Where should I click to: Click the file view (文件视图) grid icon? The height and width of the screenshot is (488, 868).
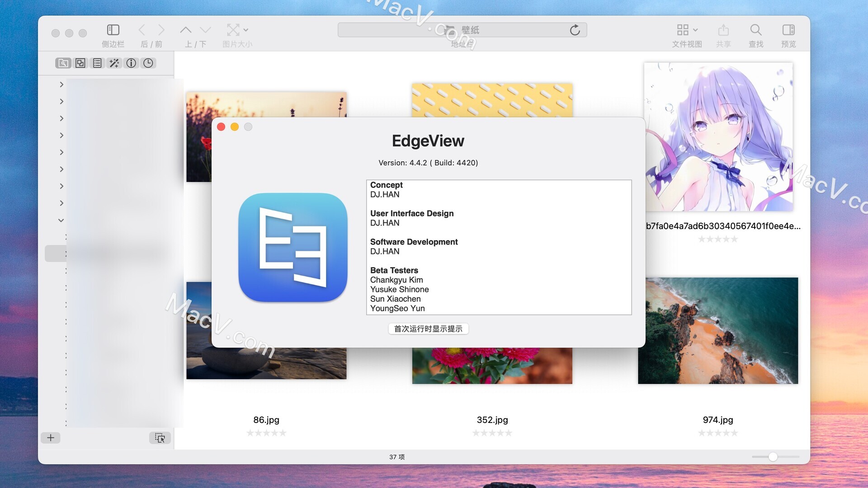683,30
